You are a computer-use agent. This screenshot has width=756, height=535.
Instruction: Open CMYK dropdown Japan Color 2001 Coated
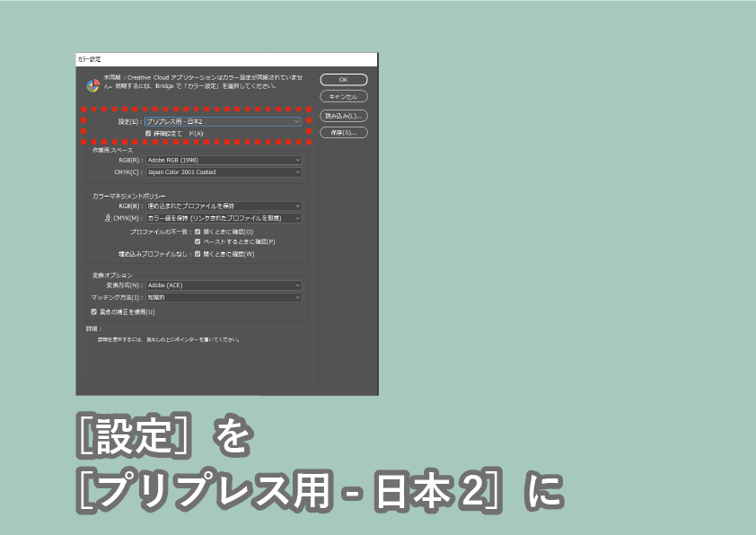click(x=224, y=172)
